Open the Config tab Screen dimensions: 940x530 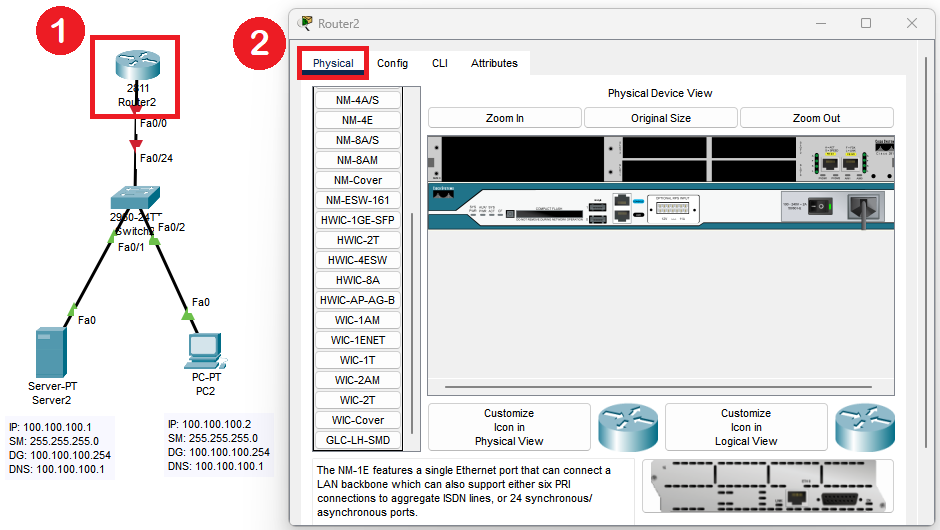[x=393, y=63]
